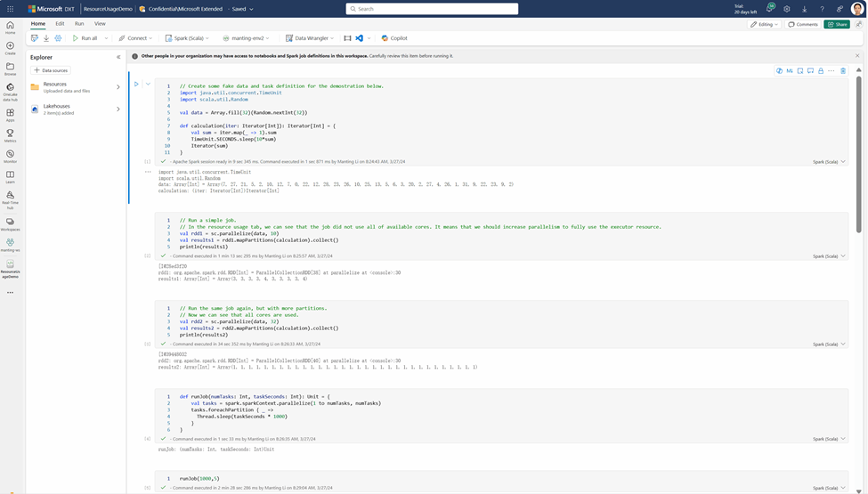Open notebook settings gear in toolbar
Screen dimensions: 868x494
pos(58,38)
